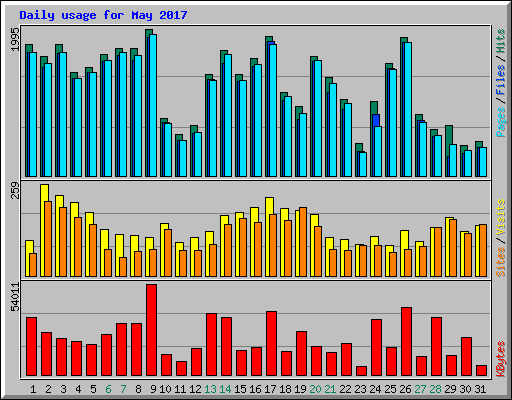Click the Visits legend label
Screen dimensions: 512x400
point(500,218)
